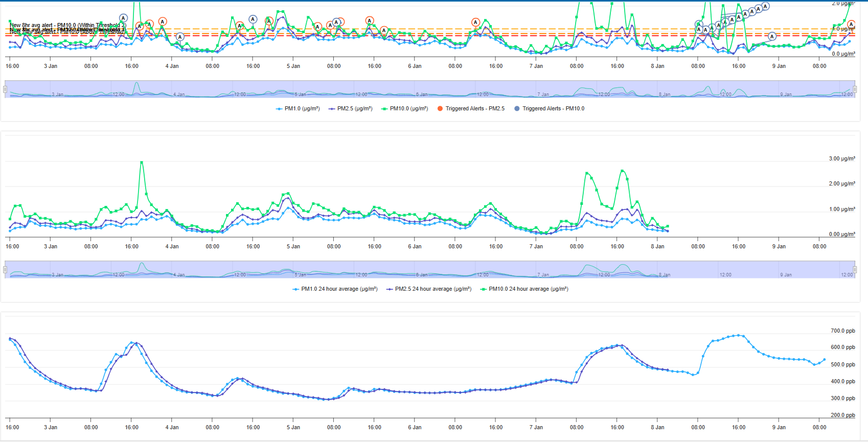Click the left handle of the top chart navigator

5,89
